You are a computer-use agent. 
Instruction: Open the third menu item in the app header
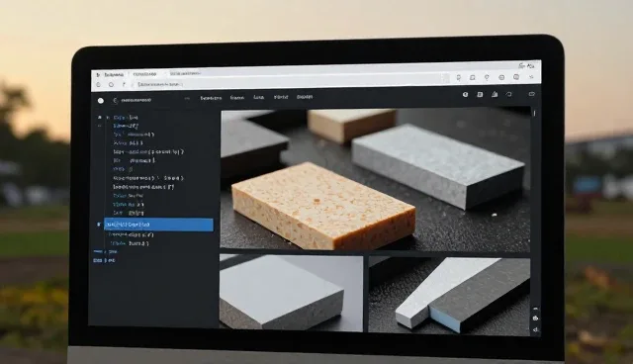(259, 97)
